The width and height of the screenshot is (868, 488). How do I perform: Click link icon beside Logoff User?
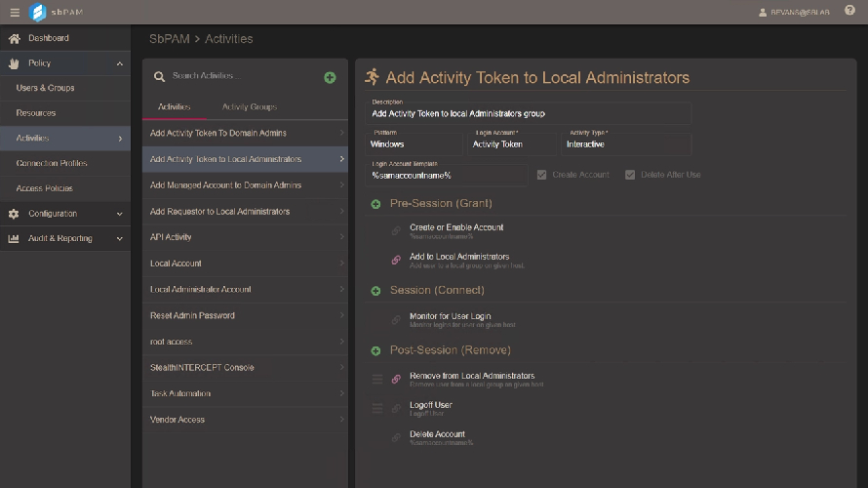[x=396, y=408]
